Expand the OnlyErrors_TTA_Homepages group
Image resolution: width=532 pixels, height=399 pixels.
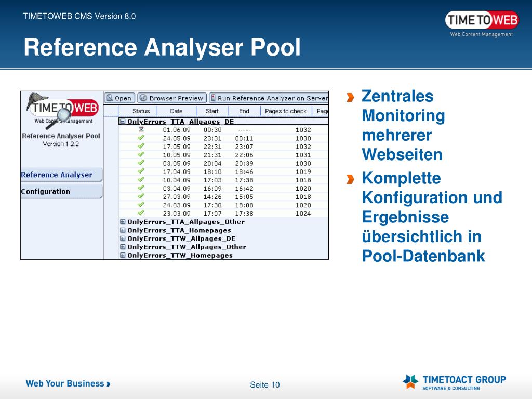point(123,230)
